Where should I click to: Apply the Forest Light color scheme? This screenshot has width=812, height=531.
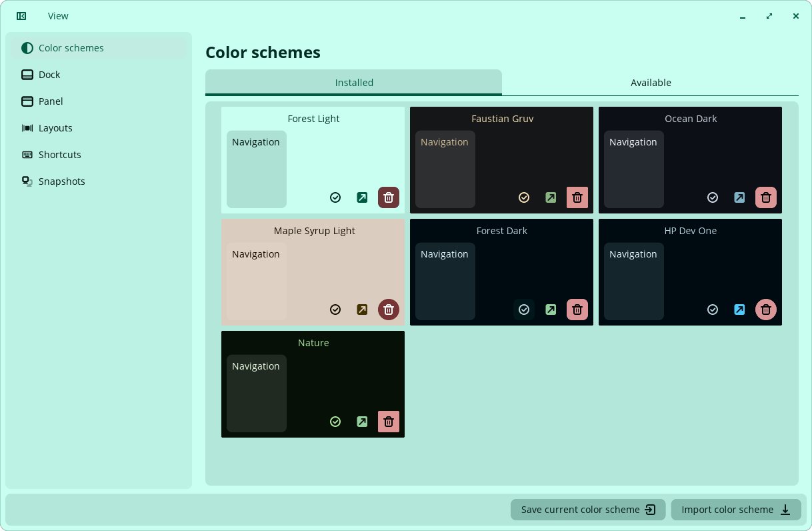[335, 197]
